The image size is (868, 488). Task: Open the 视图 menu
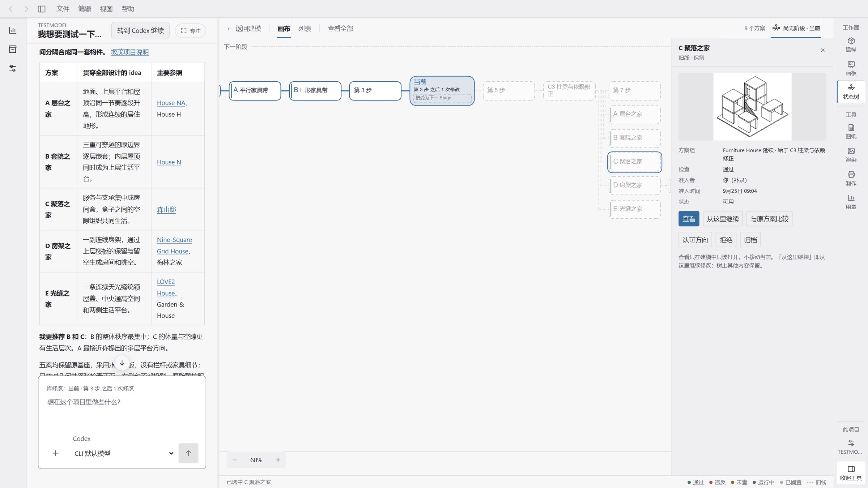(x=106, y=9)
